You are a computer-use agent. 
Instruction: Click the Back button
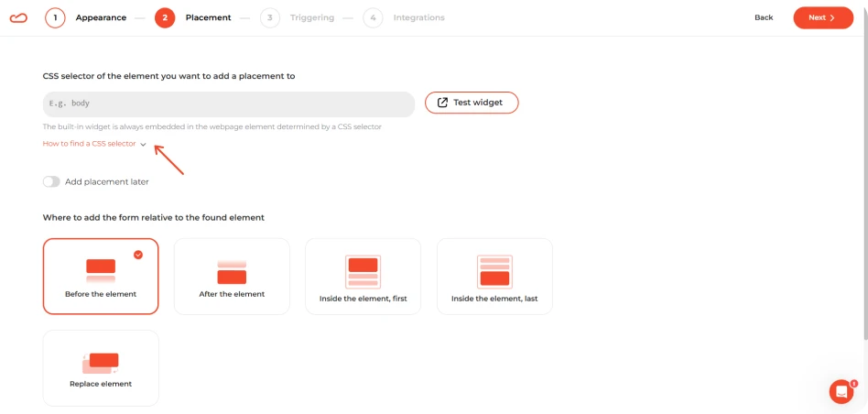click(764, 17)
